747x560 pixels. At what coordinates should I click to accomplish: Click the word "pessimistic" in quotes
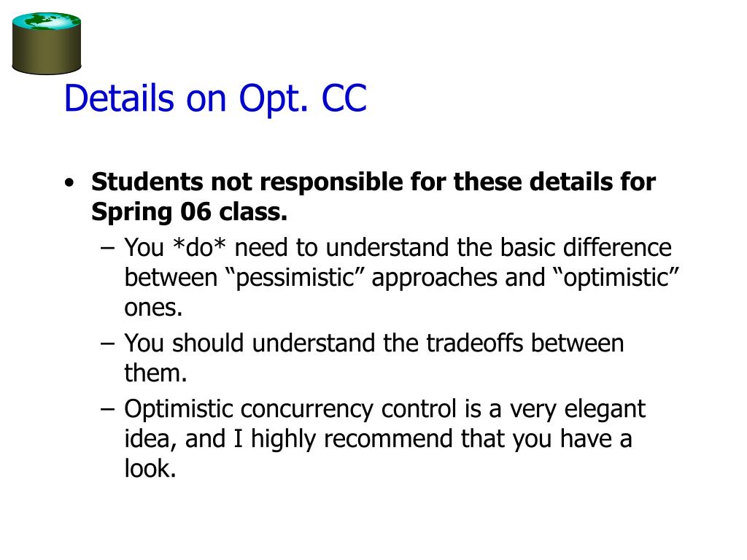point(295,277)
